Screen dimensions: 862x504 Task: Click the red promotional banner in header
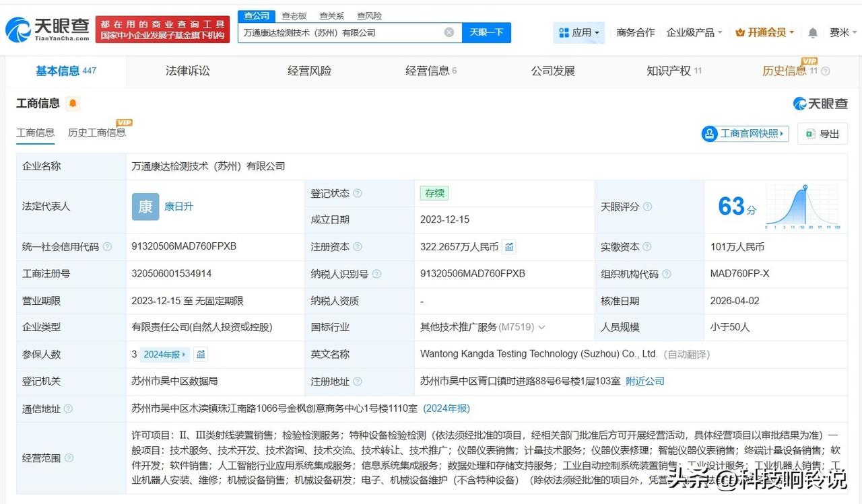click(x=163, y=29)
